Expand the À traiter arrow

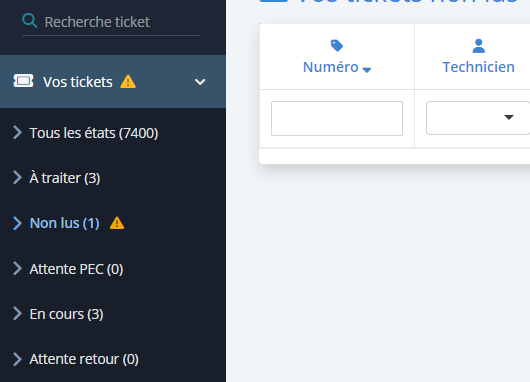coord(17,177)
